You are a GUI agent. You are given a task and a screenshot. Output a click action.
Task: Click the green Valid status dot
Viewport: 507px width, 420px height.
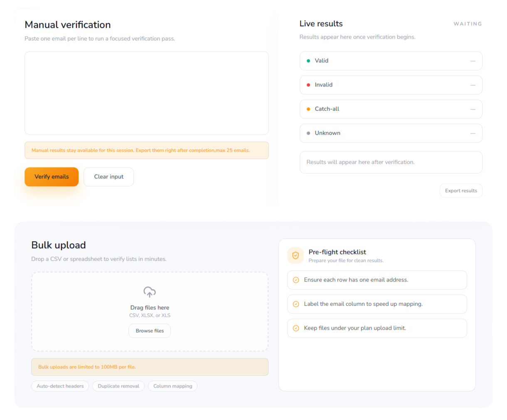click(x=308, y=61)
